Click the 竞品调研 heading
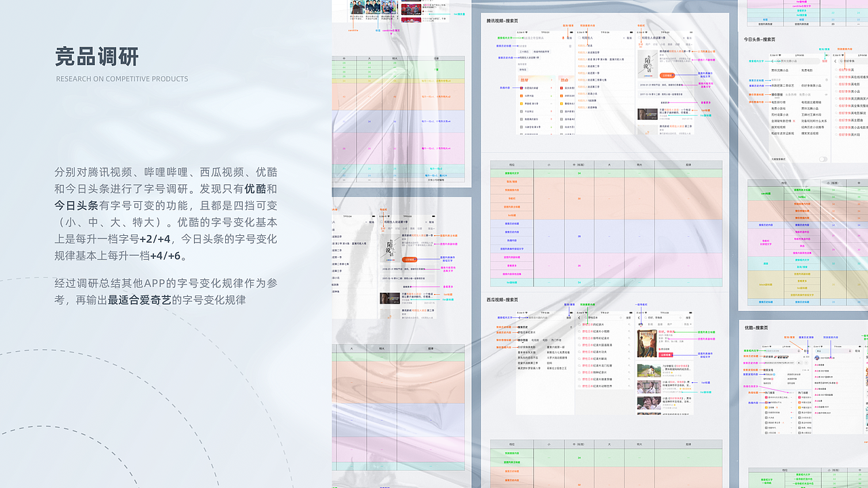Screen dimensions: 868x488 [x=97, y=57]
